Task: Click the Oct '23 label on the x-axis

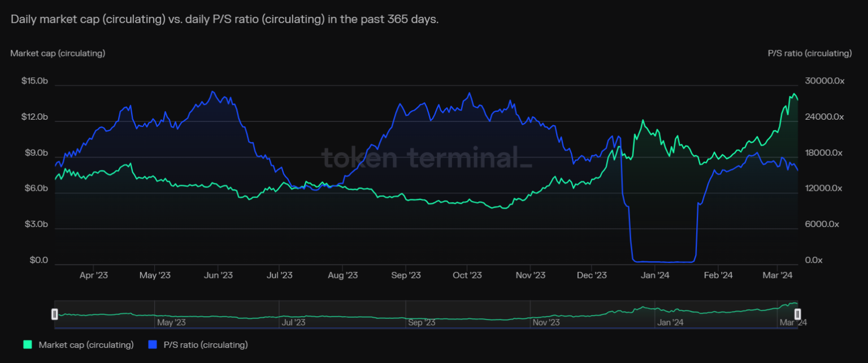Action: pyautogui.click(x=467, y=275)
